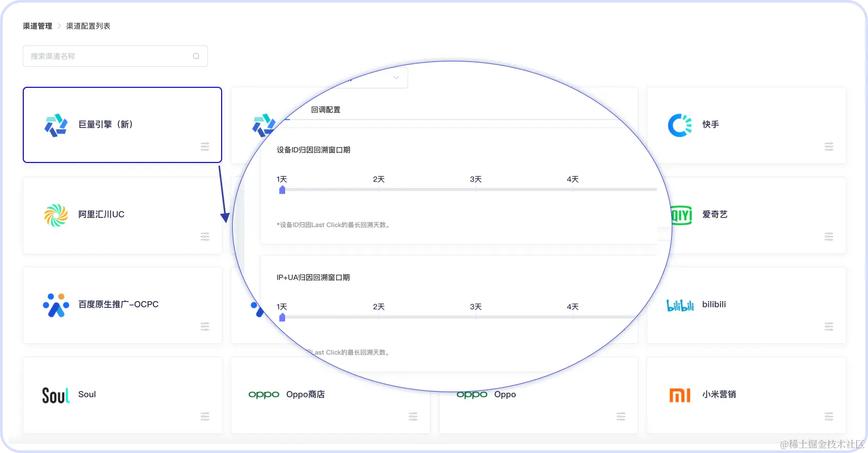Click the 百度原生推广 paw logo icon
This screenshot has width=868, height=453.
(56, 305)
